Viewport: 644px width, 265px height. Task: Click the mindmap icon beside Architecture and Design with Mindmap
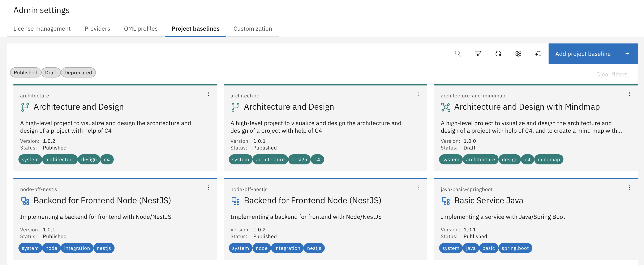pyautogui.click(x=446, y=107)
